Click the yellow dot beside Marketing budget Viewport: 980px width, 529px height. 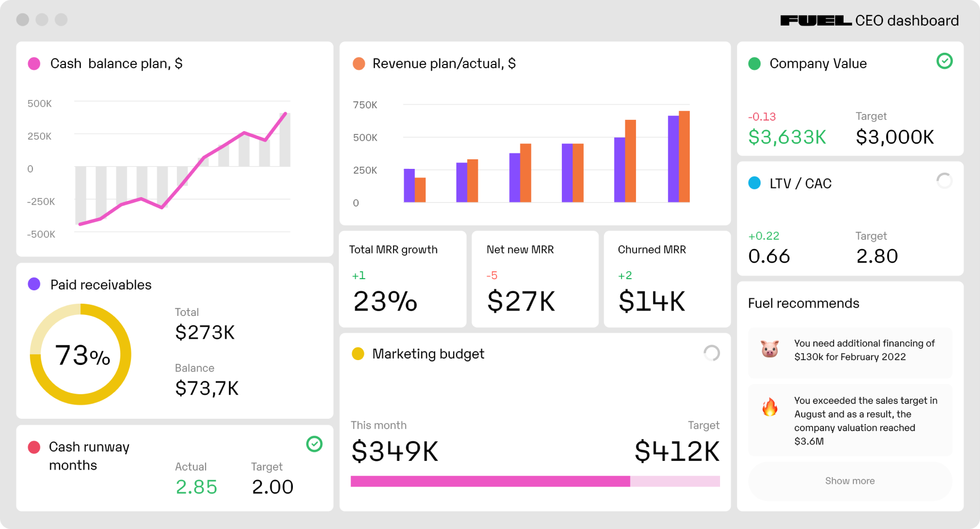358,354
